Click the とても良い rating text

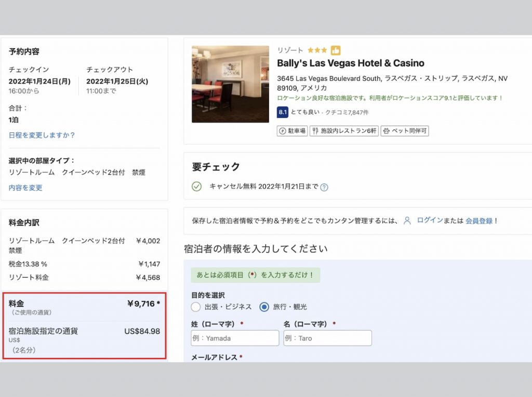pos(305,112)
